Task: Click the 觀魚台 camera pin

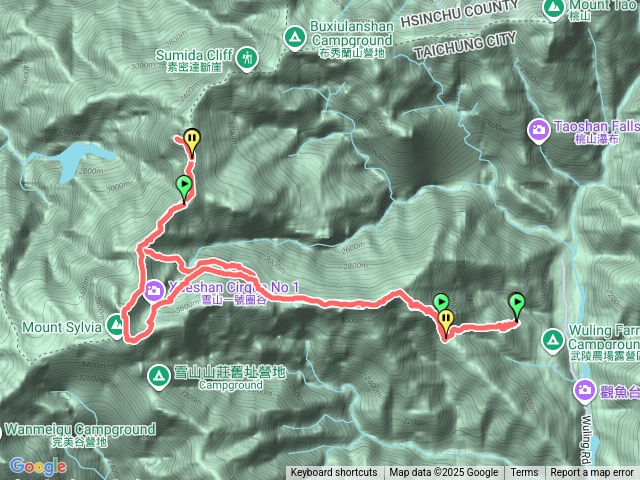Action: coord(584,391)
